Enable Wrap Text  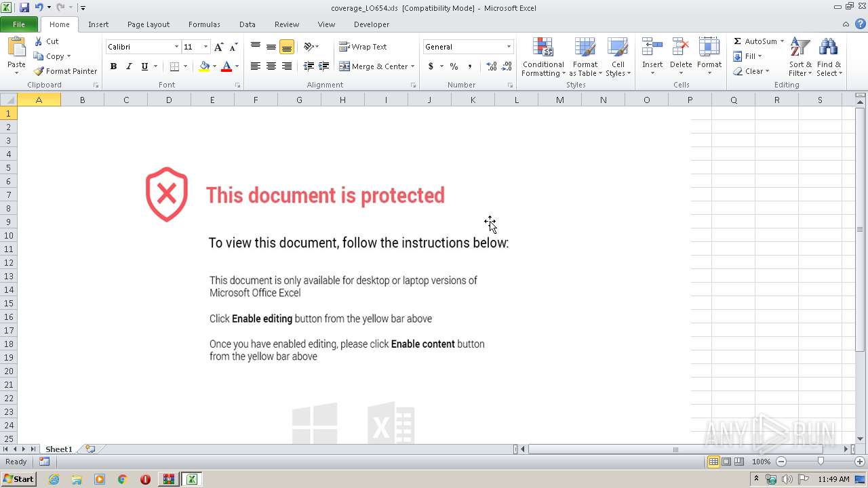(363, 47)
